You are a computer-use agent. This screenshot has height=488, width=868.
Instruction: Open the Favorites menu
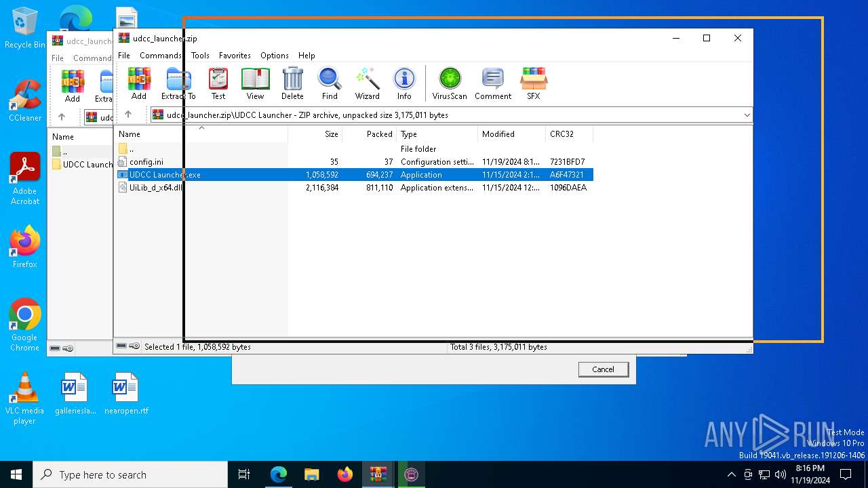[x=235, y=56]
